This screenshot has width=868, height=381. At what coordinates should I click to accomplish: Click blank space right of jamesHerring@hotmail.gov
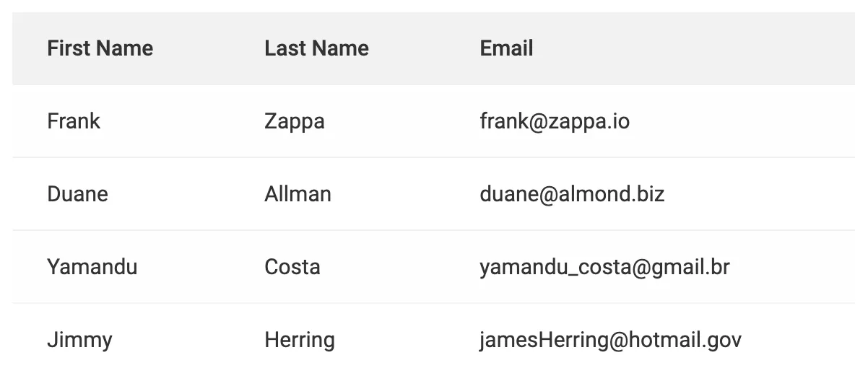coord(802,340)
